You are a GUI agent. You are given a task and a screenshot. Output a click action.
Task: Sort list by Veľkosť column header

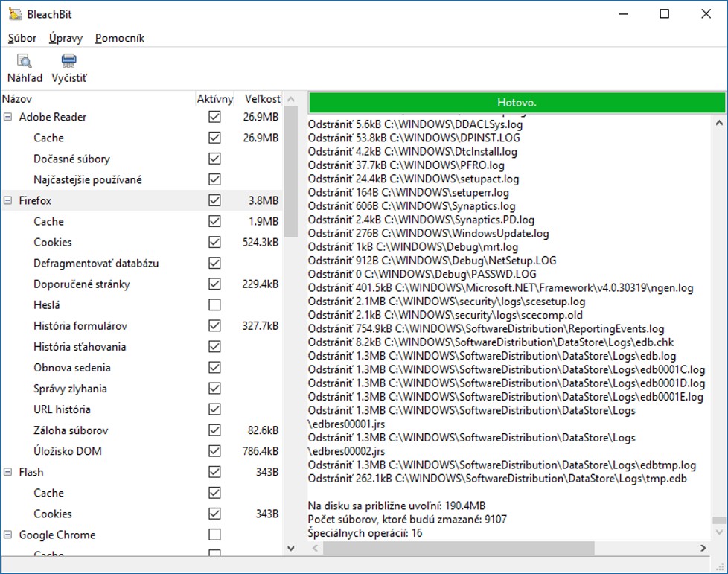pyautogui.click(x=262, y=99)
